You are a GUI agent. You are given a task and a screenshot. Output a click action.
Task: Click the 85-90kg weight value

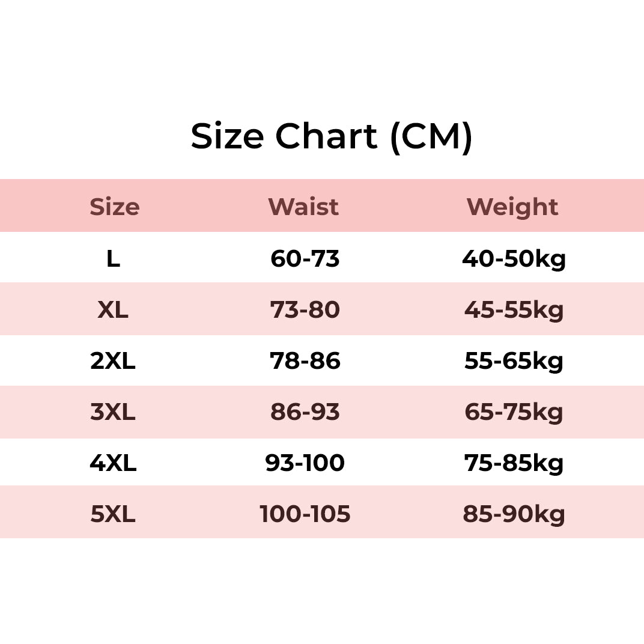tap(514, 515)
